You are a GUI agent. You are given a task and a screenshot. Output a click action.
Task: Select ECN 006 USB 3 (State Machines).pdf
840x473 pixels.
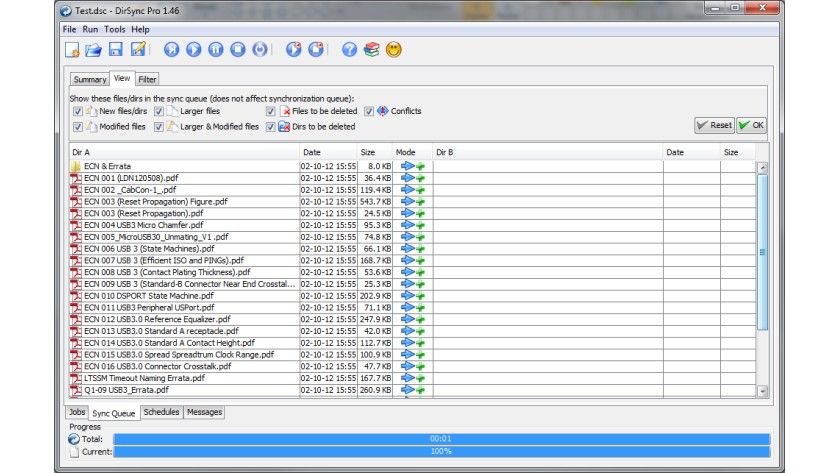[x=412, y=249]
